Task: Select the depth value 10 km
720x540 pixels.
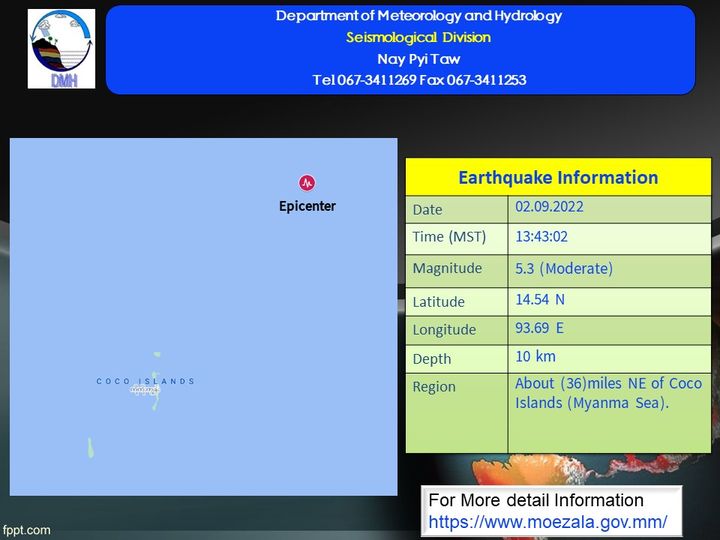Action: pos(535,357)
